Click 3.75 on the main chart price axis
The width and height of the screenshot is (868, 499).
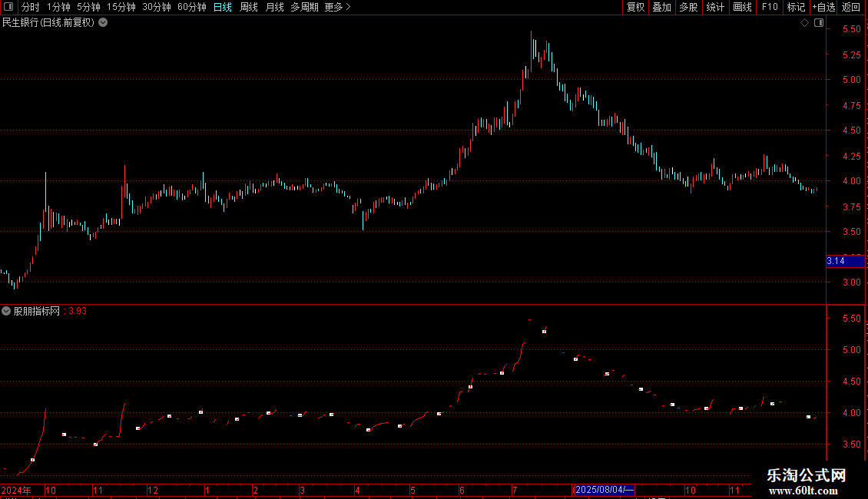click(x=851, y=207)
